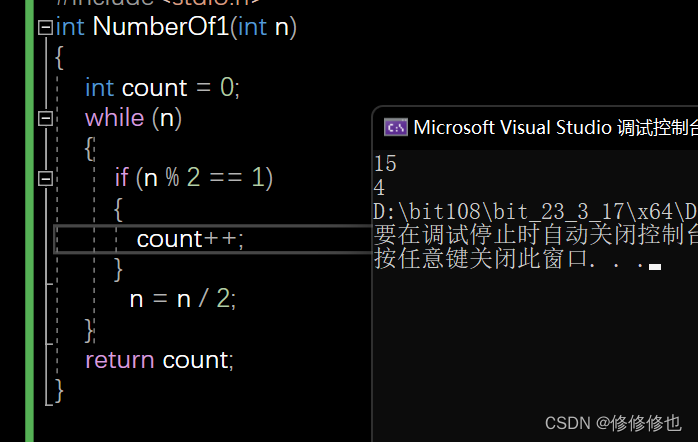Place cursor on the count++ statement
The width and height of the screenshot is (698, 442).
pyautogui.click(x=190, y=239)
